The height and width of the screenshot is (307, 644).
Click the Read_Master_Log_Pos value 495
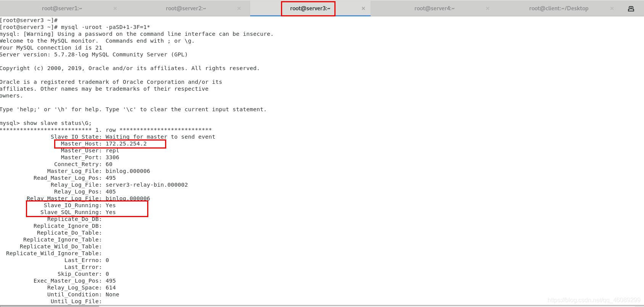[x=111, y=178]
